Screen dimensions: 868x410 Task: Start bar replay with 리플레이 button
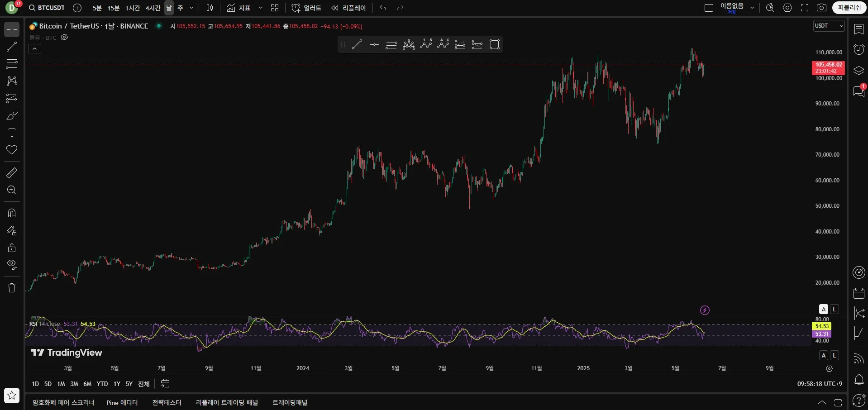click(348, 8)
